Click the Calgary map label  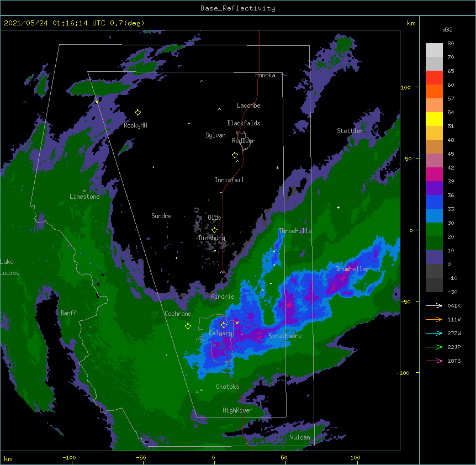tap(221, 333)
